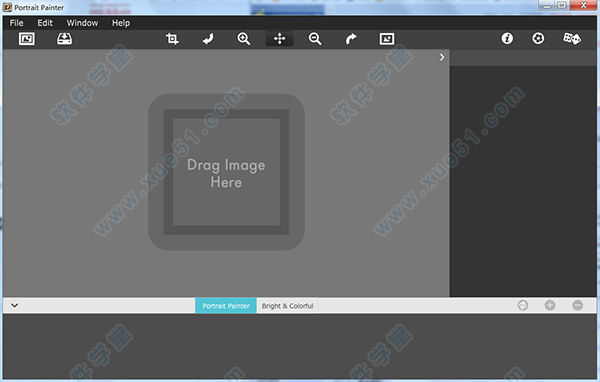Minimize the Portrait Painter window
The height and width of the screenshot is (382, 600).
click(547, 5)
